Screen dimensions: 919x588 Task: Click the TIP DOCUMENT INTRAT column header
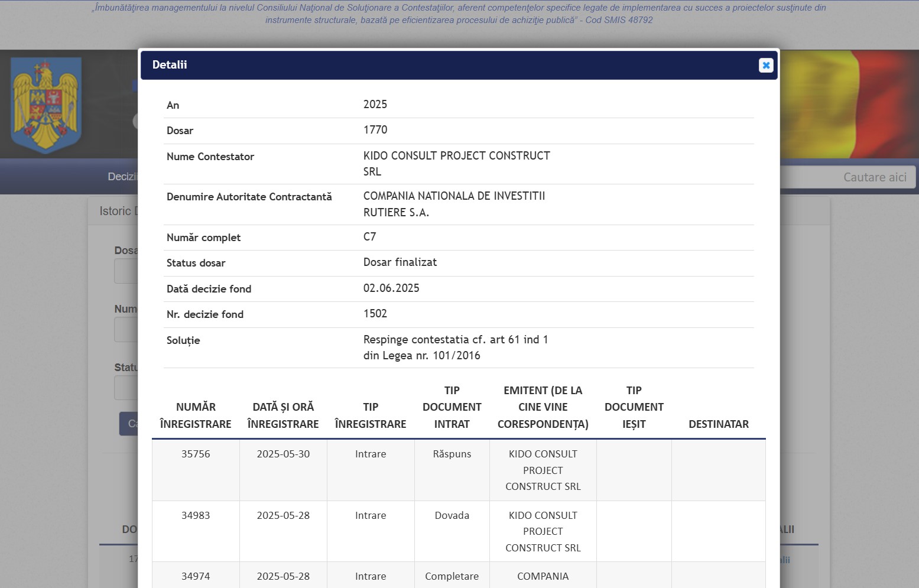coord(452,407)
